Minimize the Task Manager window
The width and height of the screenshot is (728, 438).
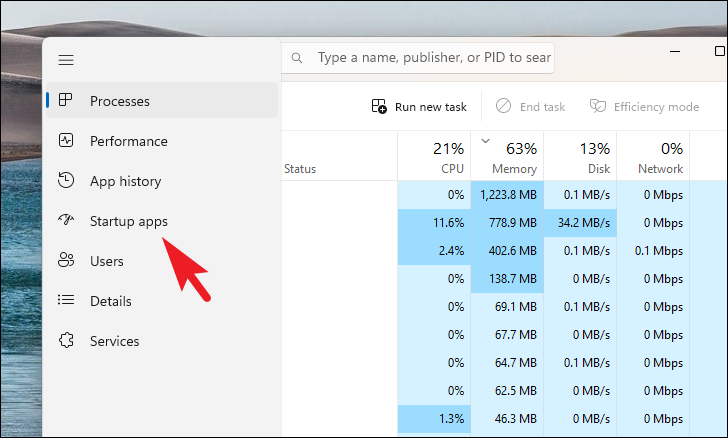pos(675,51)
